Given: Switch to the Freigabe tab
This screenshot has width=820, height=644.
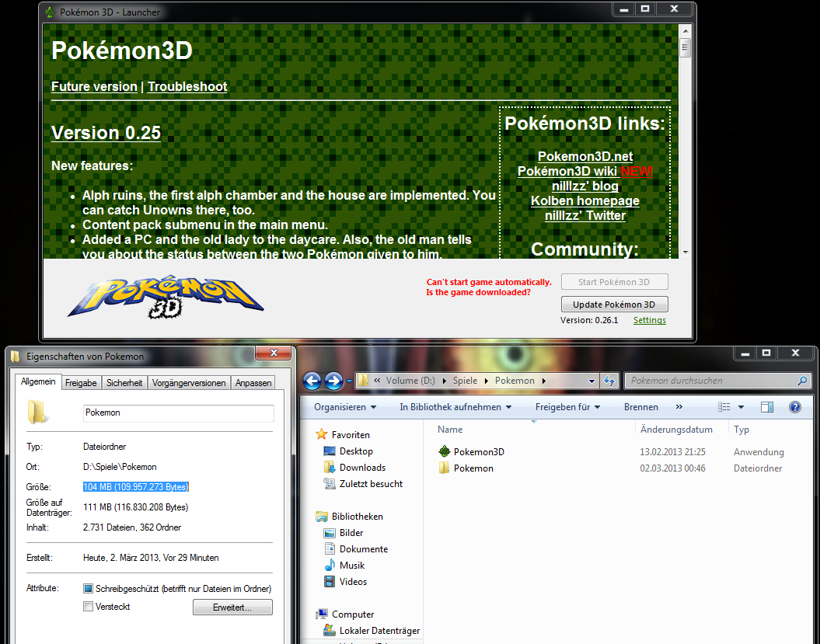Looking at the screenshot, I should click(81, 383).
